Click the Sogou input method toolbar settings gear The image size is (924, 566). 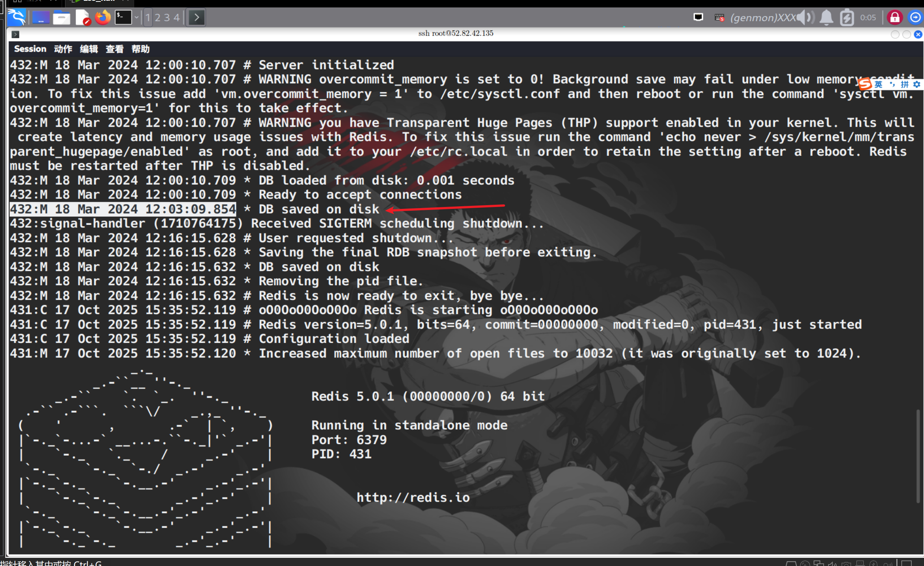(x=917, y=84)
